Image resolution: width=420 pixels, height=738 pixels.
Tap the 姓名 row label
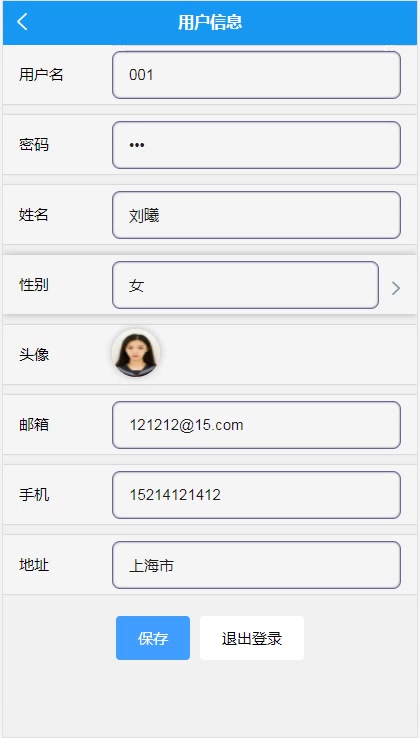(x=34, y=215)
